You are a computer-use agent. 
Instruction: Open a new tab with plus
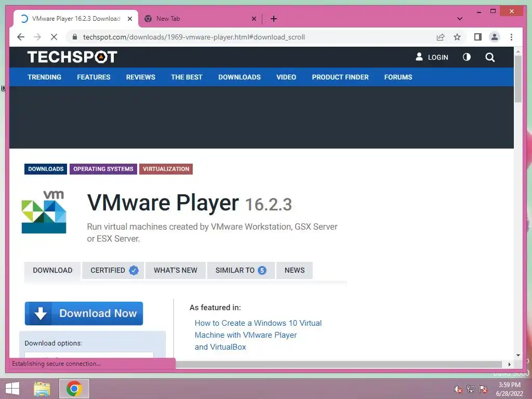[x=274, y=19]
